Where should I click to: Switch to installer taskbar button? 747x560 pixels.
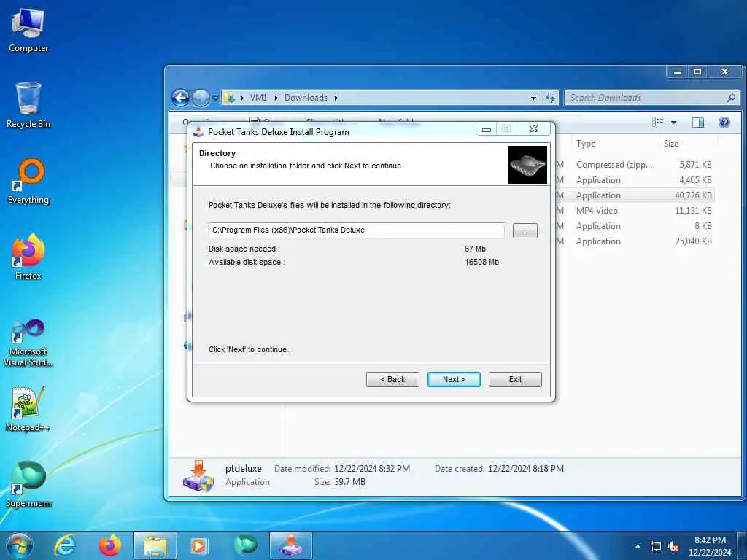(291, 545)
